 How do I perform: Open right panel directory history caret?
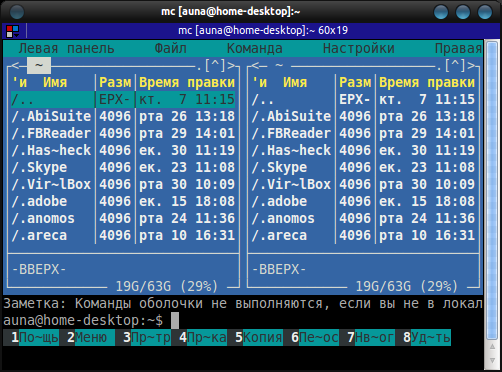point(455,65)
